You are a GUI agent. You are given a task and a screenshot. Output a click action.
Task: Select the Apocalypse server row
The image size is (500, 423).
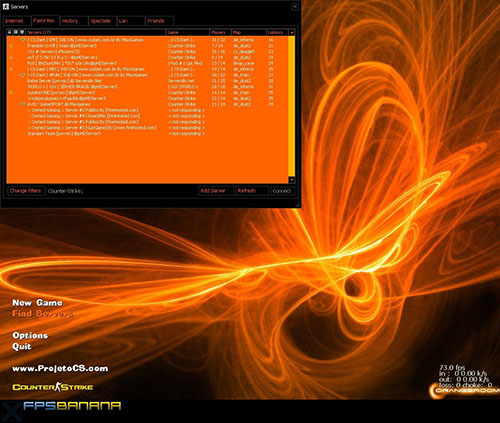(147, 98)
